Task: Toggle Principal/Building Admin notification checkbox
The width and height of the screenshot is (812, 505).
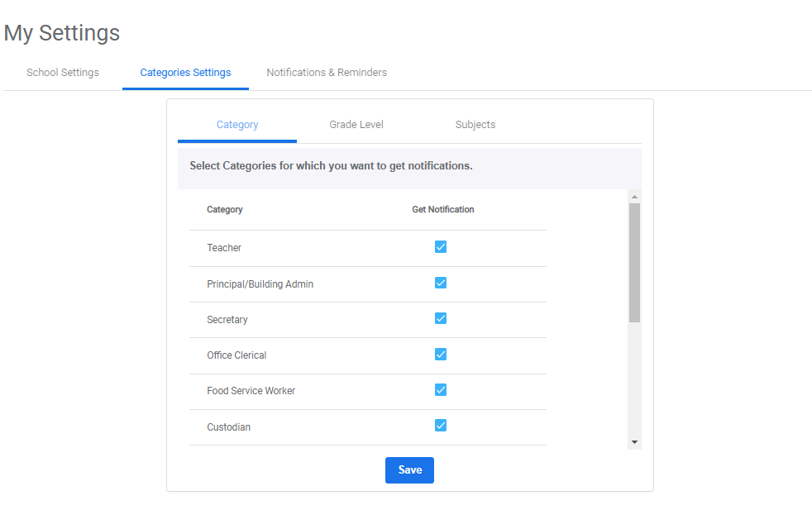Action: point(441,283)
